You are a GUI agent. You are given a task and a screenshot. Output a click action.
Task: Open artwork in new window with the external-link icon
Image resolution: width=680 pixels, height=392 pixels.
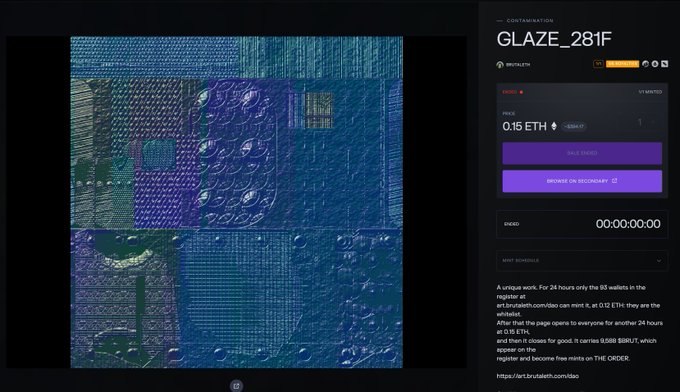click(236, 385)
